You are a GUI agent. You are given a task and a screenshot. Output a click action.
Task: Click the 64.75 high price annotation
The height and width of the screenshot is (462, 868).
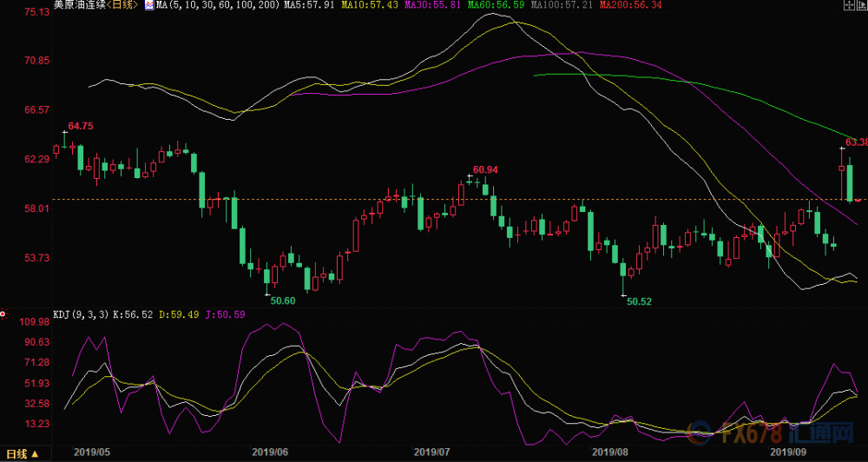point(81,126)
